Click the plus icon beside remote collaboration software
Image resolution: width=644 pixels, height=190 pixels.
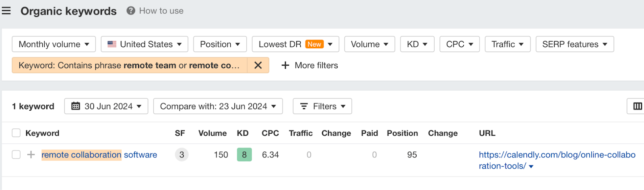pyautogui.click(x=31, y=155)
